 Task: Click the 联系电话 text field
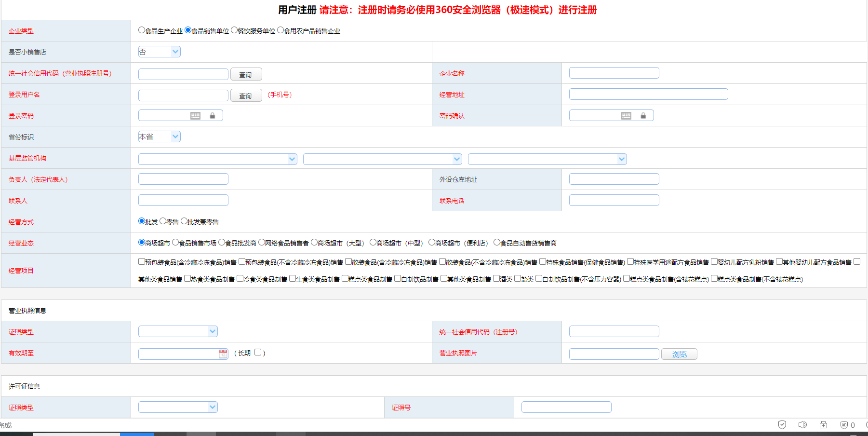click(614, 200)
